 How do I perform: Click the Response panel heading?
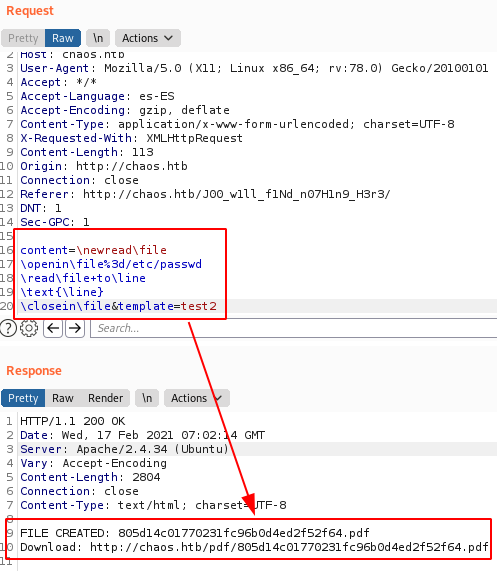coord(34,371)
